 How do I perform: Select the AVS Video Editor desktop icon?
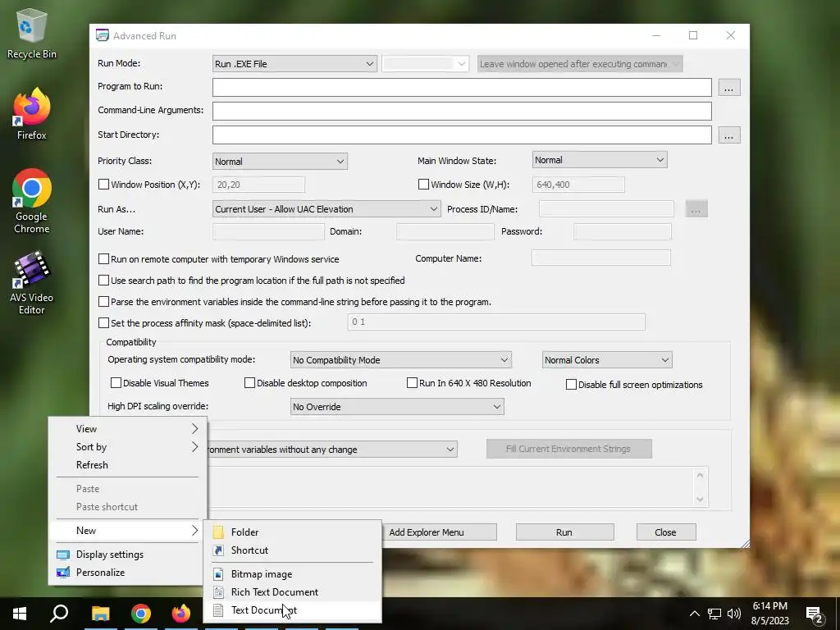click(32, 282)
